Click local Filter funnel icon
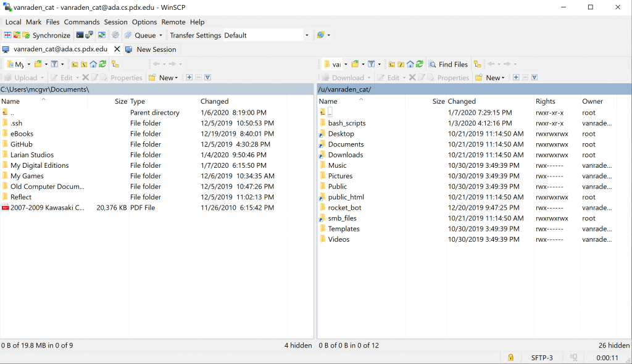 (x=54, y=64)
